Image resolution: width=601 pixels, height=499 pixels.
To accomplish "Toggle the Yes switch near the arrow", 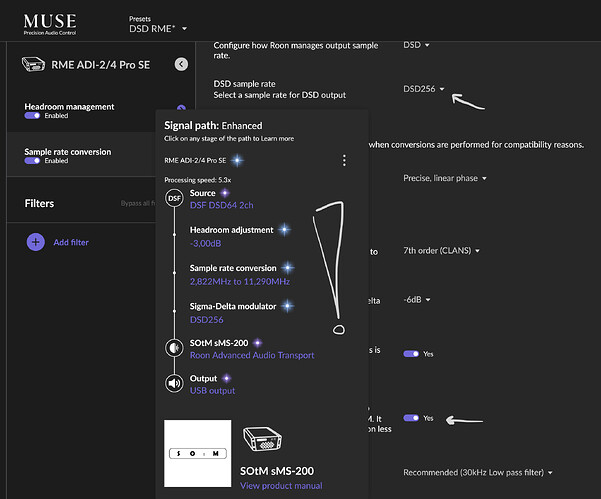I will 411,418.
